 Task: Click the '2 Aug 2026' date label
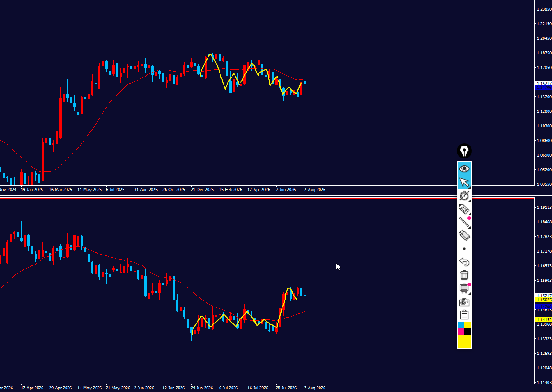[315, 190]
